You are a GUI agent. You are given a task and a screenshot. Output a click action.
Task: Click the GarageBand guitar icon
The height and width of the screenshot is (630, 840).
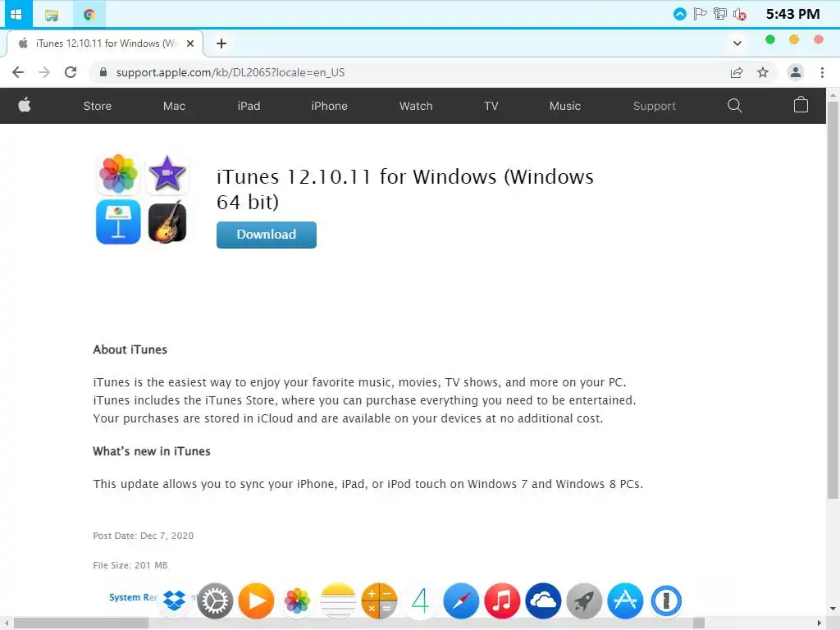[167, 221]
